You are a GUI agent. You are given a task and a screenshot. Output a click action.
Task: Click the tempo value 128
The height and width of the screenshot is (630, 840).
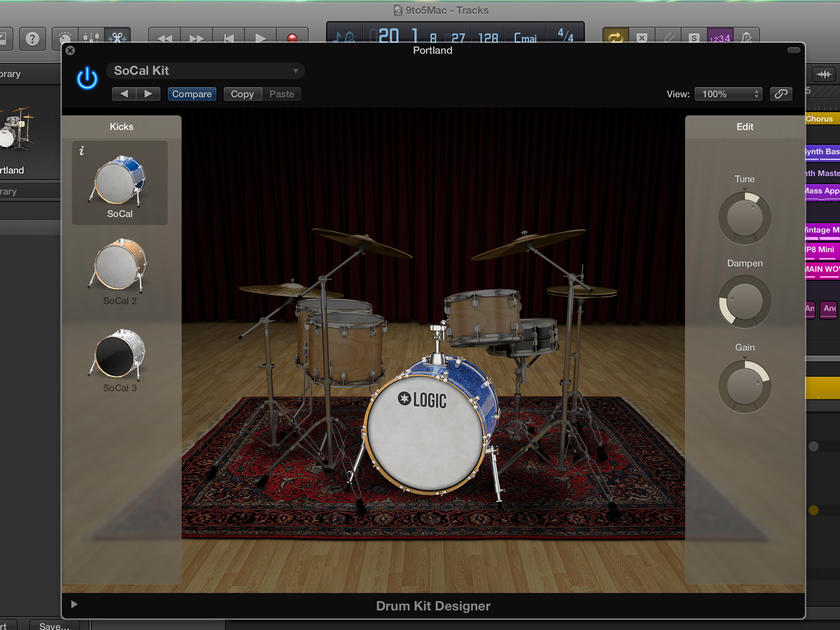point(488,38)
